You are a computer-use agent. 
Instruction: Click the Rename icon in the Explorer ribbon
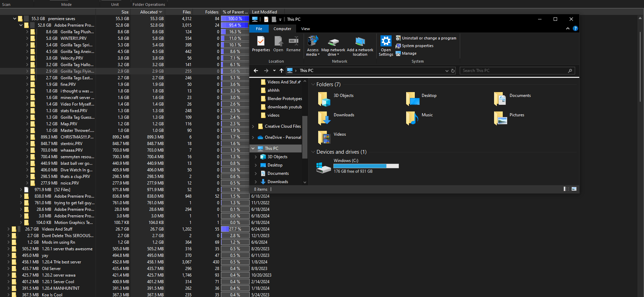[293, 41]
